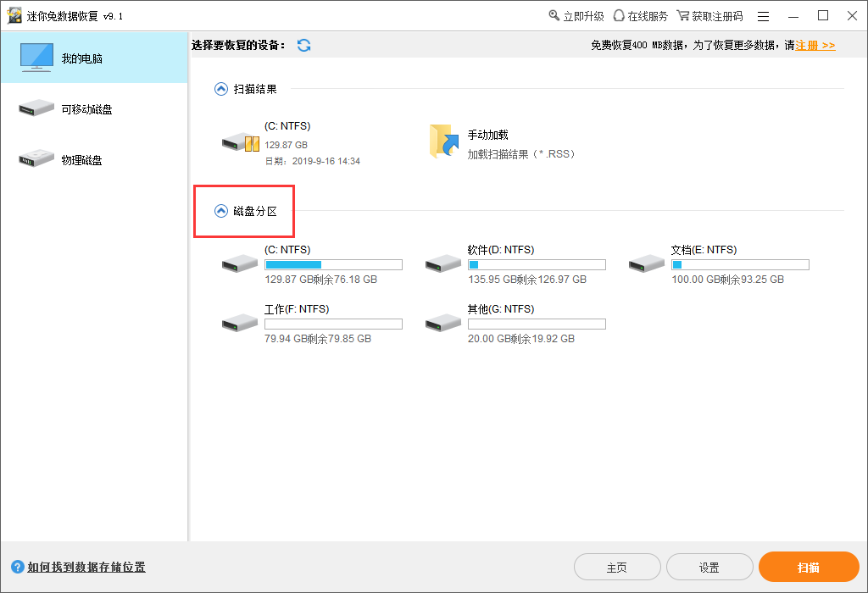Screen dimensions: 868x593
Task: Click the 注册 >> registration link
Action: tap(815, 46)
